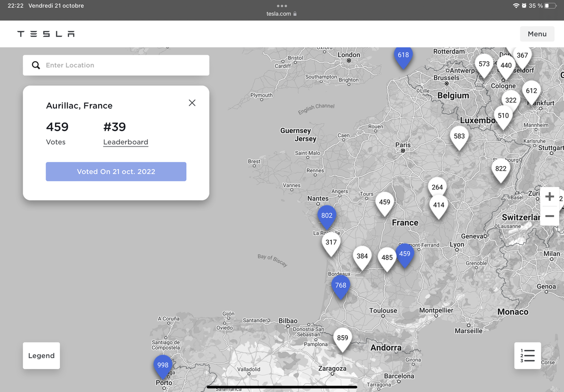The image size is (564, 392).
Task: Select the 510 pin near Luxembourg
Action: click(x=503, y=118)
